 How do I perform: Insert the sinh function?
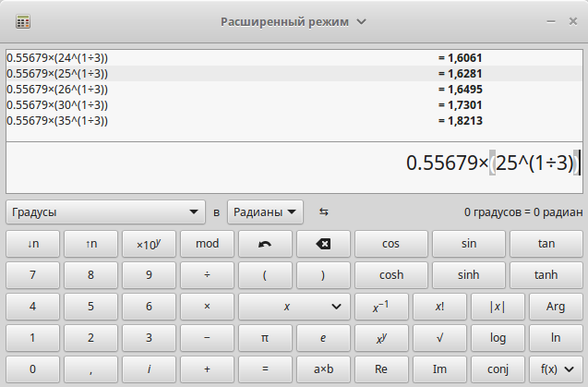tap(469, 275)
